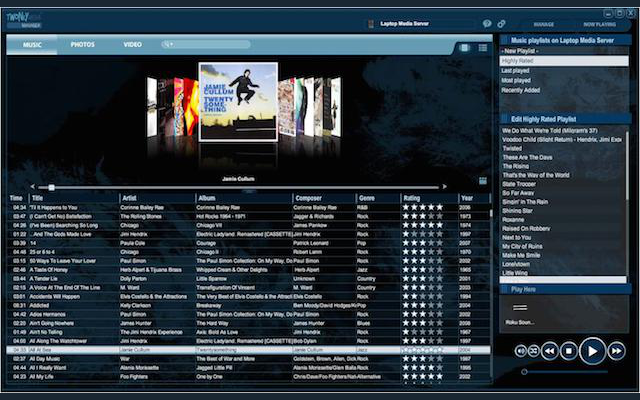
Task: Select Roxanne in the playlist editor
Action: tap(513, 220)
